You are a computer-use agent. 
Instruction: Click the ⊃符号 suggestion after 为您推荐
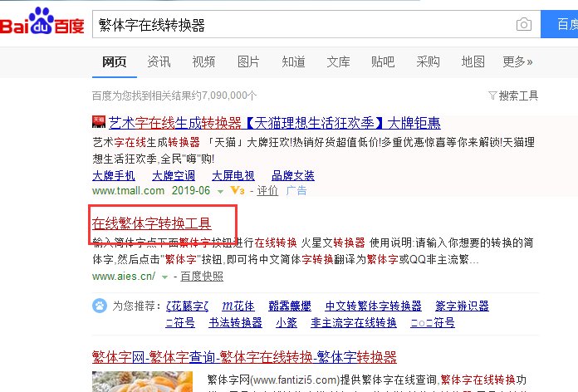(x=180, y=323)
